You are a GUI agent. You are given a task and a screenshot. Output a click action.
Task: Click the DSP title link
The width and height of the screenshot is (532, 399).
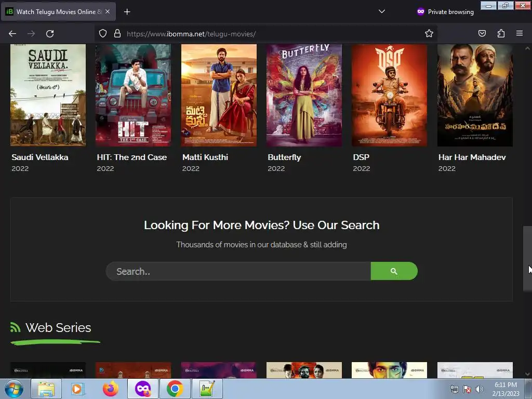(361, 157)
